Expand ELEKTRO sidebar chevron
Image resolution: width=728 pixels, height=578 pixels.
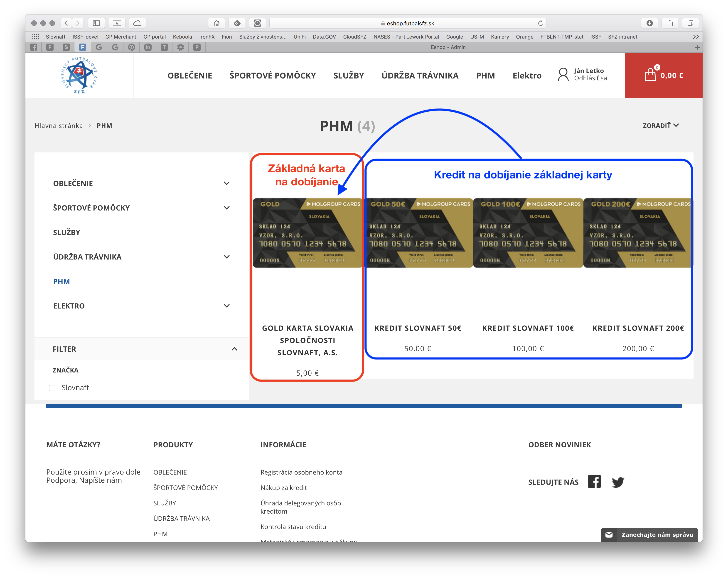click(x=226, y=306)
